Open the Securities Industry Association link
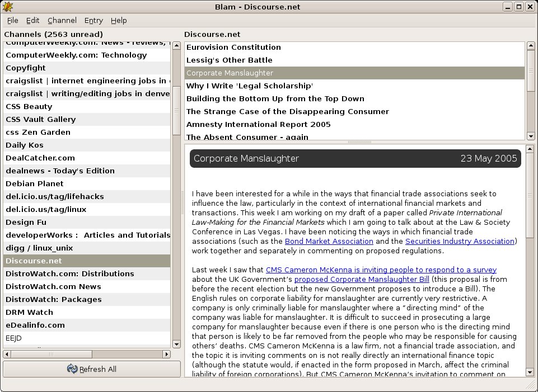 (460, 241)
